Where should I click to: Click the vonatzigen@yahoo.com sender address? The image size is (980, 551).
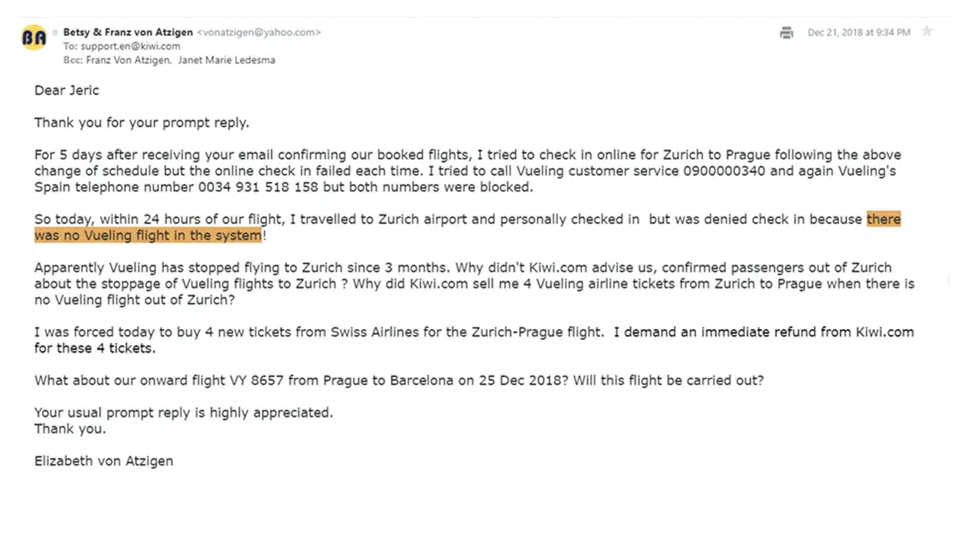(x=259, y=32)
